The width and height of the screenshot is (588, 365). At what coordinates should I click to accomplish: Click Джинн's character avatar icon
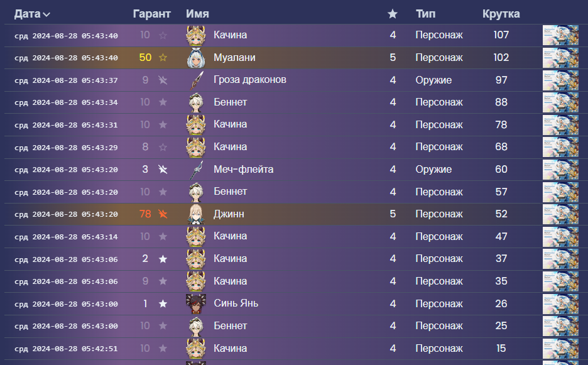tap(197, 214)
